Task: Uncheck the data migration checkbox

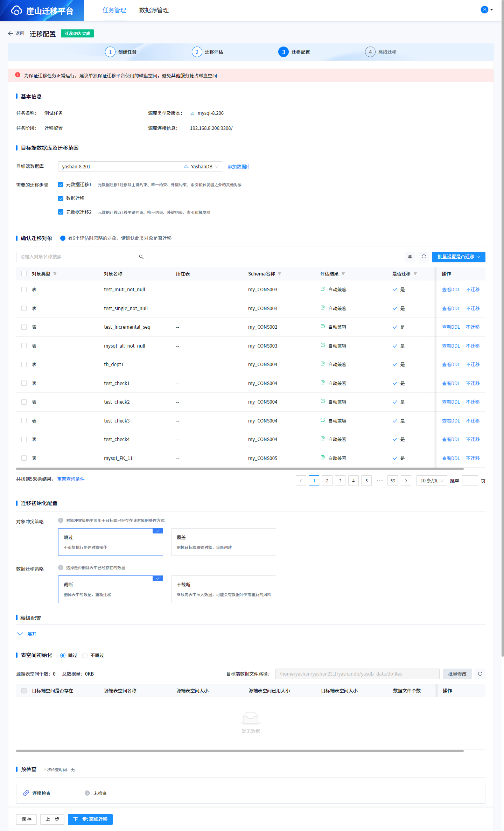Action: [61, 198]
